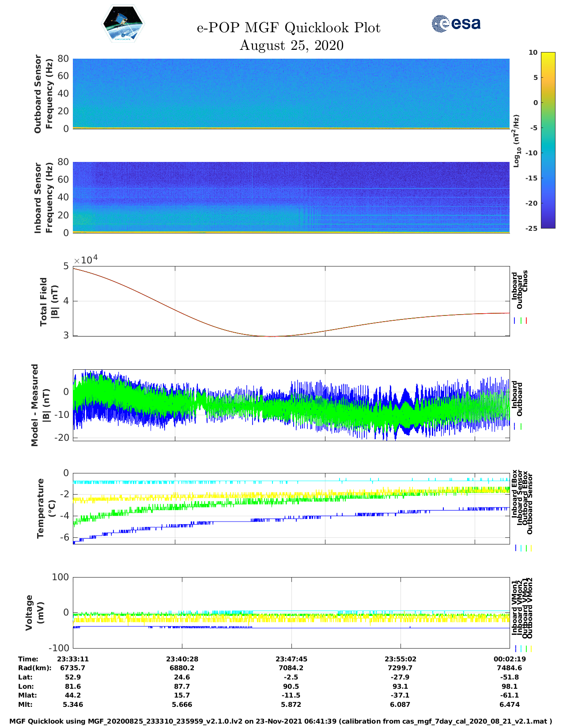Click the 23:47:45 time label
The height and width of the screenshot is (728, 563).
[x=291, y=659]
